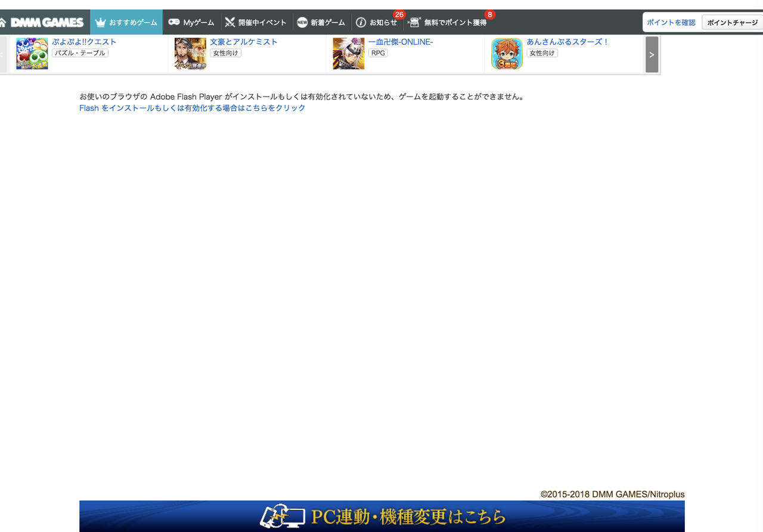Click the home icon beside DMM GAMES
The image size is (763, 532).
coord(2,22)
